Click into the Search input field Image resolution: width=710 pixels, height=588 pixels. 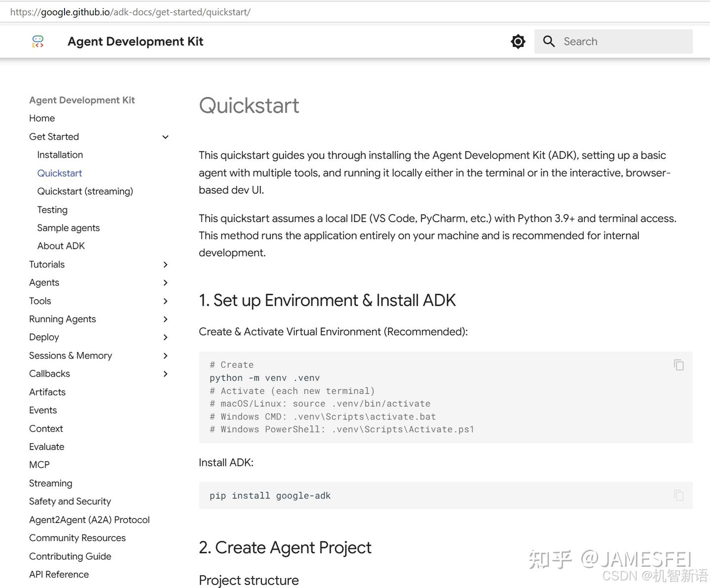tap(616, 41)
